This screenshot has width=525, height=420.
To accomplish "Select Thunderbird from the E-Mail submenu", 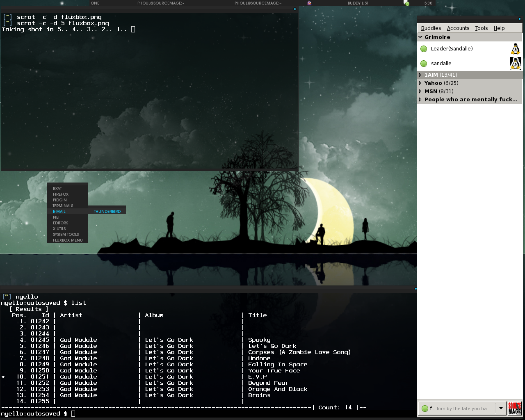I will point(107,212).
